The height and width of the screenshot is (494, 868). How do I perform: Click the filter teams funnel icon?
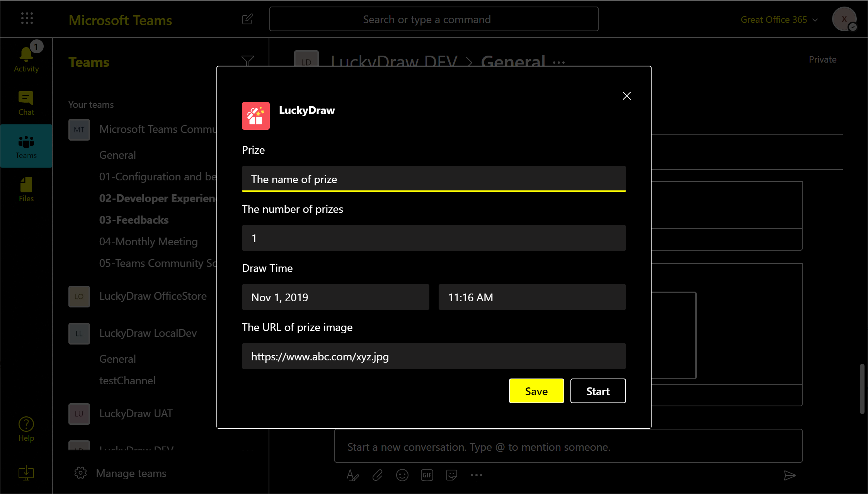click(x=247, y=61)
